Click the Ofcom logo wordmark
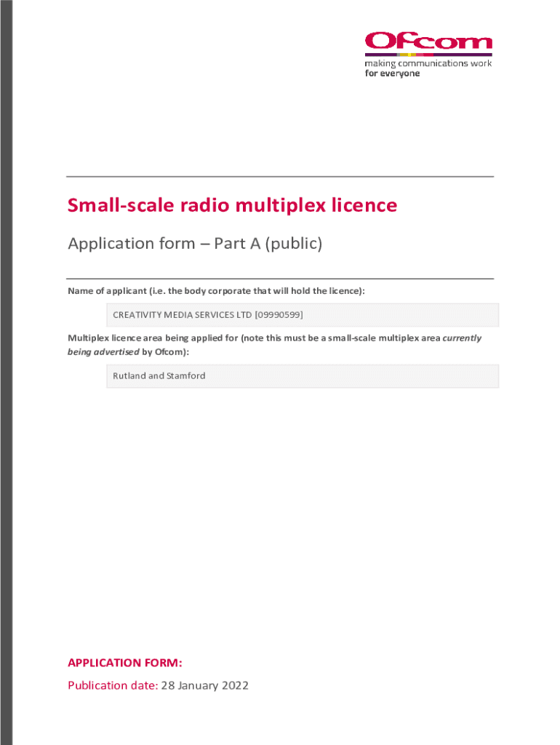The image size is (560, 745). pyautogui.click(x=428, y=41)
